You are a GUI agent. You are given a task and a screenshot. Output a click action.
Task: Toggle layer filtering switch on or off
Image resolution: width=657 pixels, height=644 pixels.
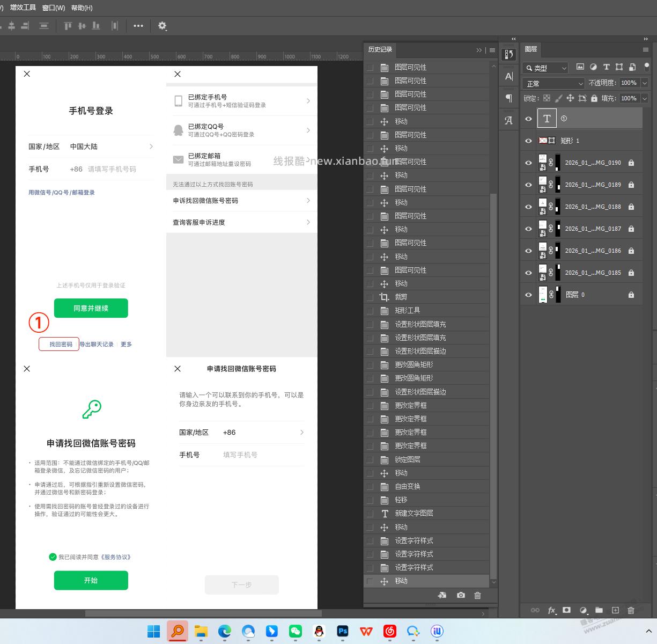[x=646, y=67]
